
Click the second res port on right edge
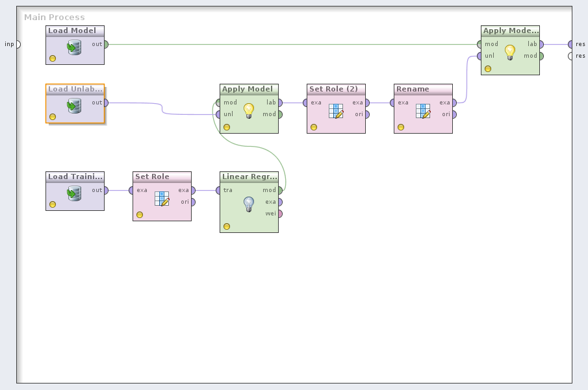click(x=570, y=56)
